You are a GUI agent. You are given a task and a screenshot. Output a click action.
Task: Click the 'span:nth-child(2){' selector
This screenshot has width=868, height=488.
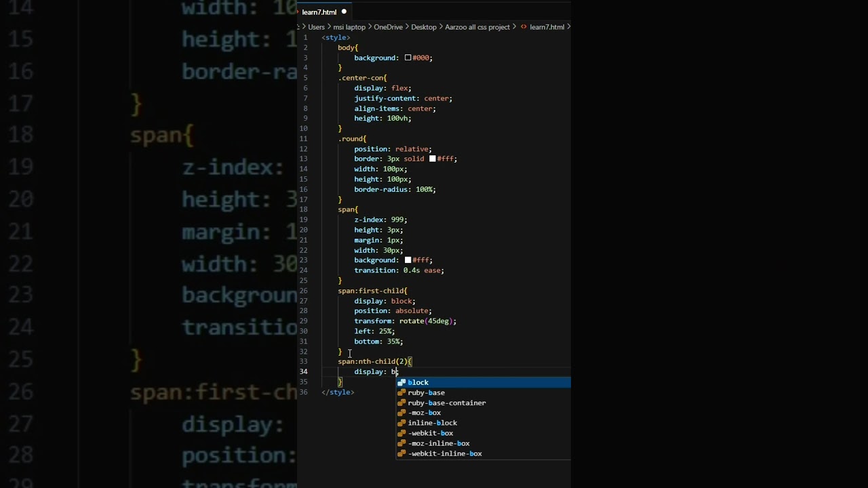374,361
